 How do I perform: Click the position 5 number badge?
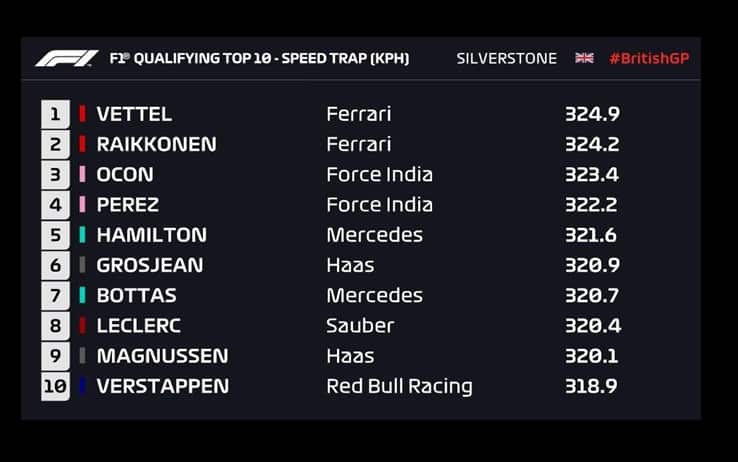click(55, 235)
